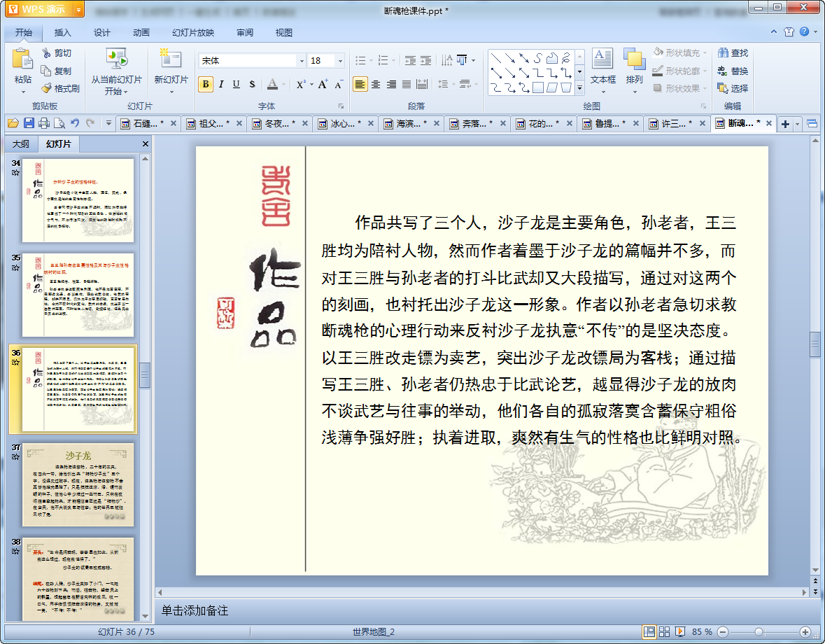Click the new document tab plus button
825x644 pixels.
(x=786, y=124)
